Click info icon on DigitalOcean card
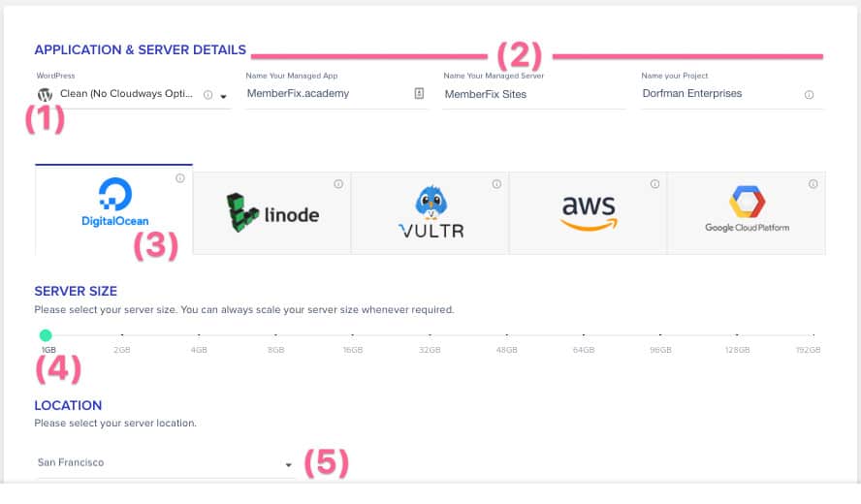Viewport: 861px width, 504px height. pos(180,179)
